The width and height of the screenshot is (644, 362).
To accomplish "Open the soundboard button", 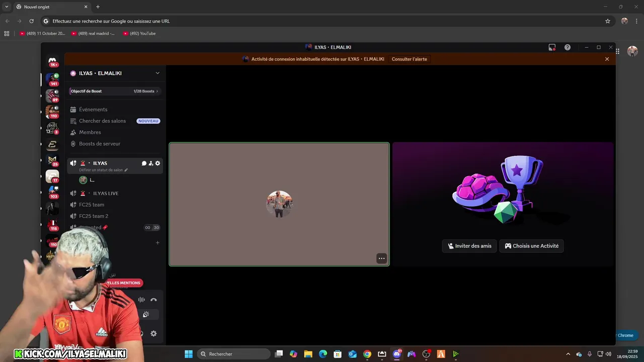I will [x=146, y=314].
